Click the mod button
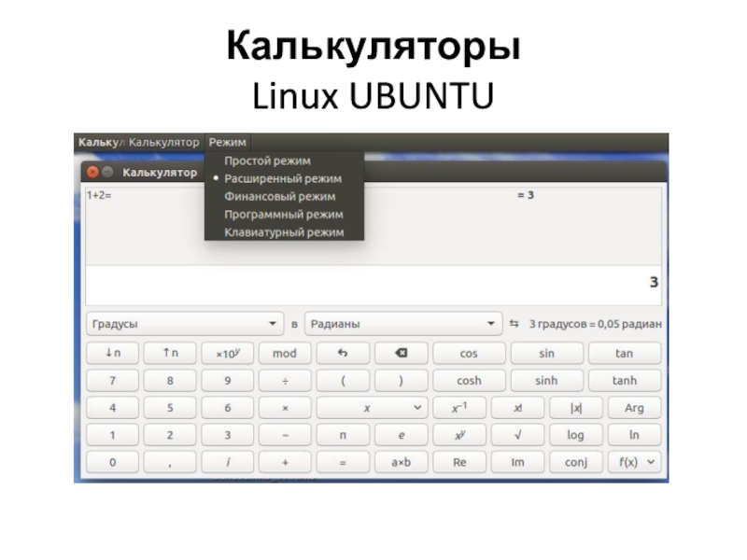Viewport: 747px width, 560px height. [285, 353]
